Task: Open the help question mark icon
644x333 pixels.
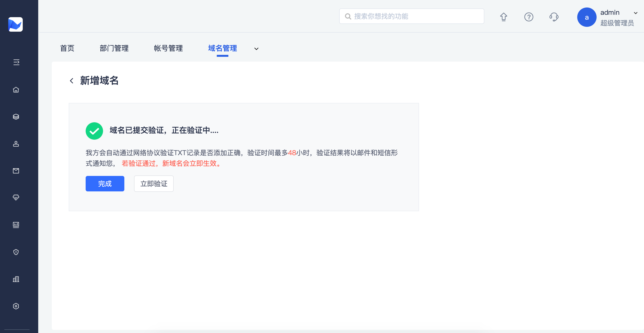Action: click(529, 17)
